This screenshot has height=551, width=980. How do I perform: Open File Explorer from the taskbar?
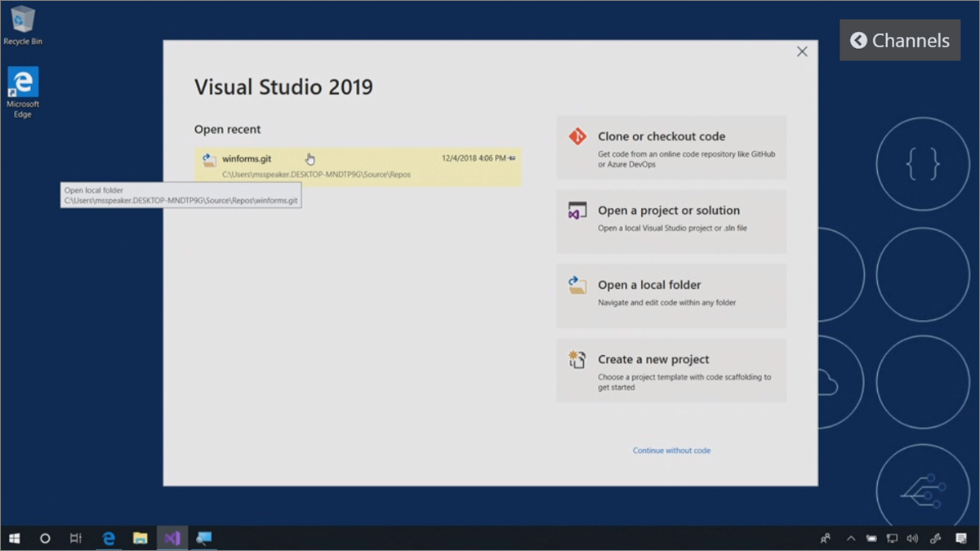point(140,538)
